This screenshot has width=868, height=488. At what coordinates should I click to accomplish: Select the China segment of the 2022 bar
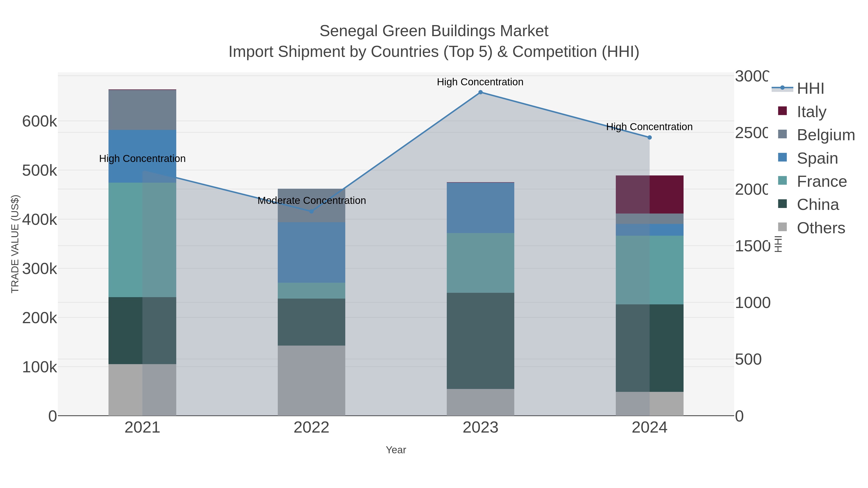click(311, 322)
